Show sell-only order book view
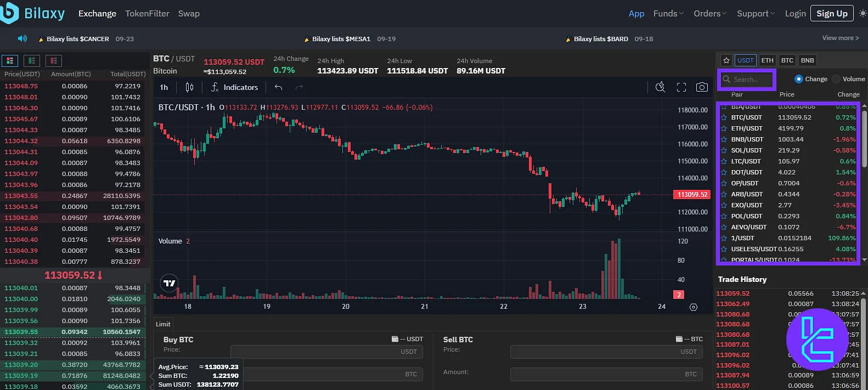Image resolution: width=868 pixels, height=390 pixels. [x=53, y=60]
